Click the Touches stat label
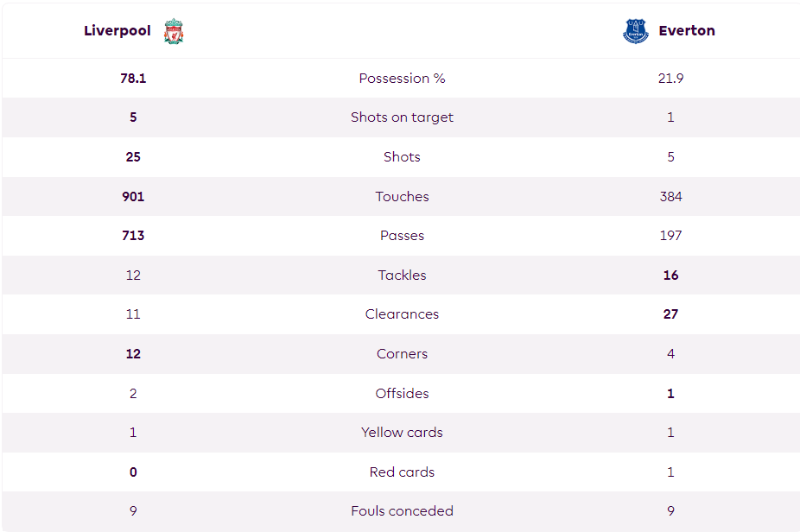 coord(402,196)
